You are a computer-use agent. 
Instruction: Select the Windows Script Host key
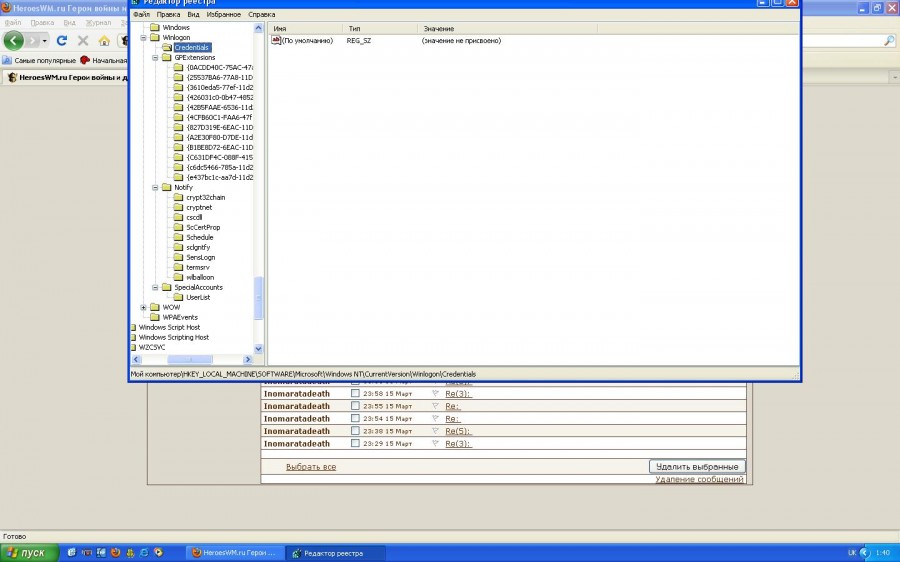pyautogui.click(x=169, y=327)
